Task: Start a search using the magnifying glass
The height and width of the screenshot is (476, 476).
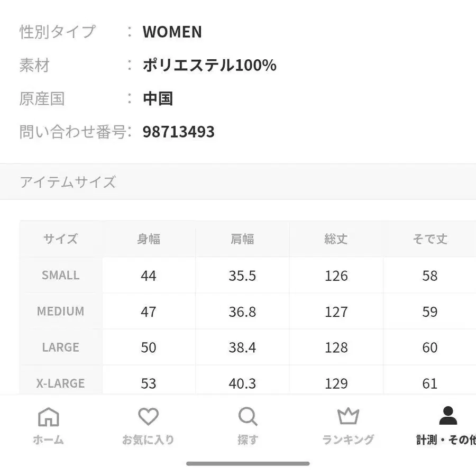Action: [248, 418]
